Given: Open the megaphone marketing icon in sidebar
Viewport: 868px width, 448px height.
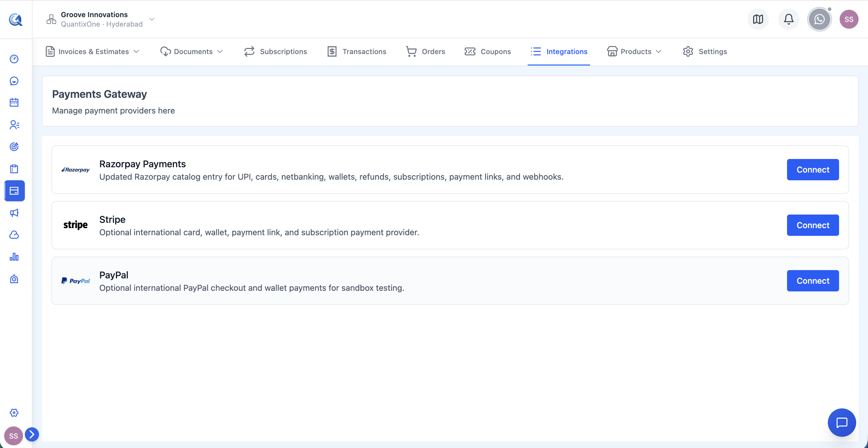Looking at the screenshot, I should coord(14,213).
